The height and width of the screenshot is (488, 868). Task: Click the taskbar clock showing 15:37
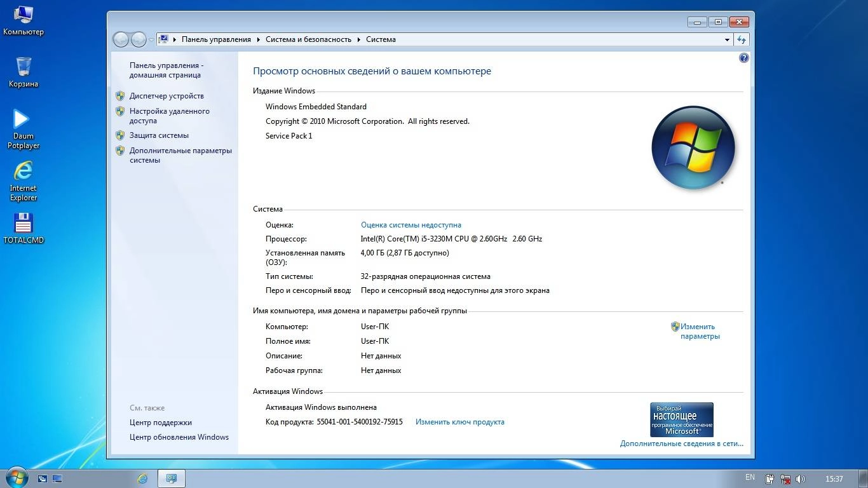coord(834,478)
